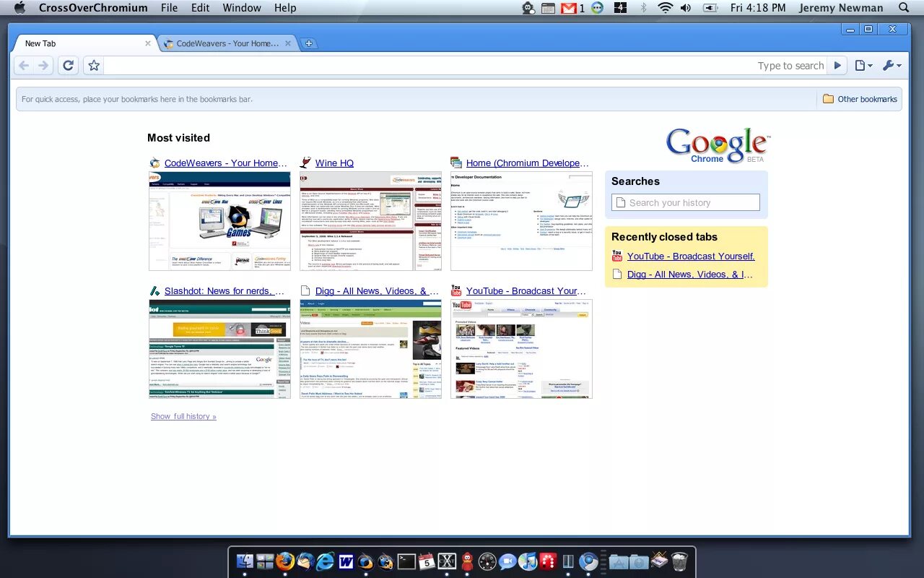This screenshot has width=924, height=578.
Task: Open the YouTube most-visited link
Action: pos(526,291)
